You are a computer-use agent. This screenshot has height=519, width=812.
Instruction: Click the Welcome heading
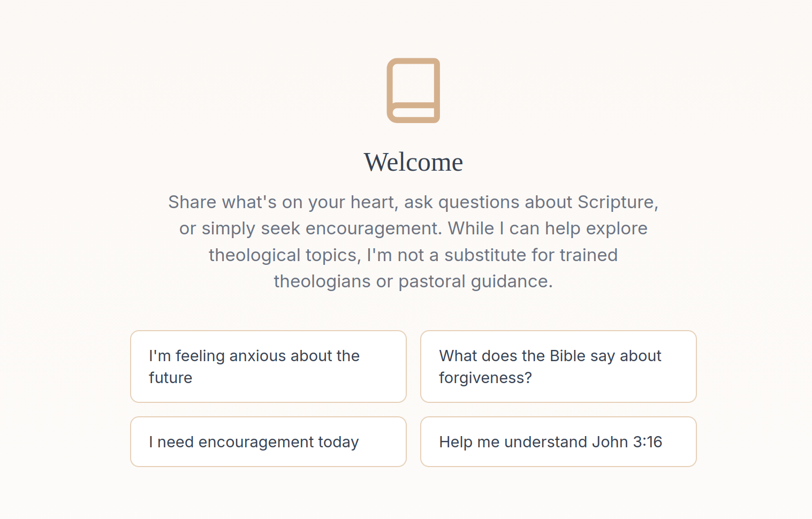coord(413,162)
